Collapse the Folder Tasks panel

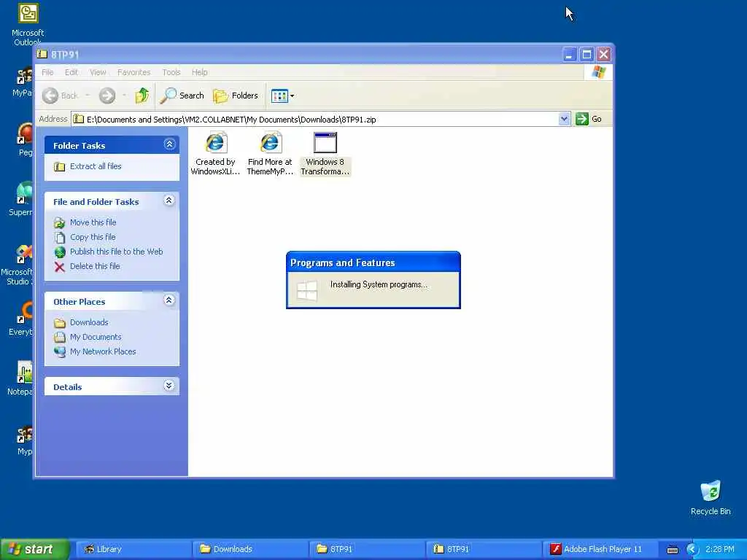pos(169,144)
